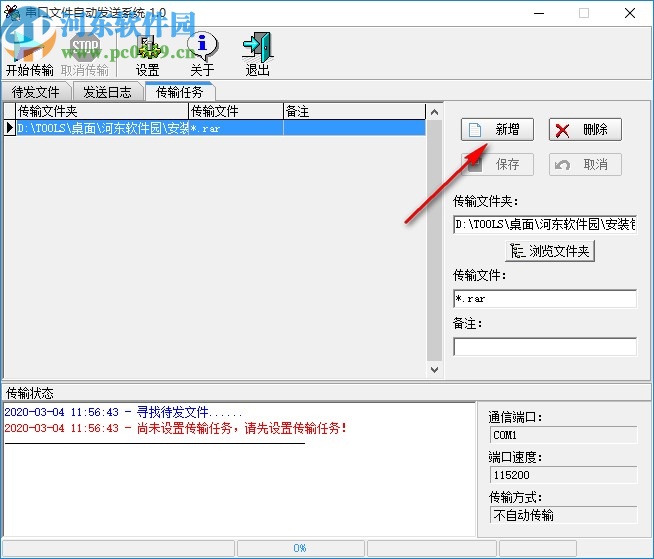Click the 0% progress bar in status bar
The image size is (654, 559).
(x=300, y=548)
